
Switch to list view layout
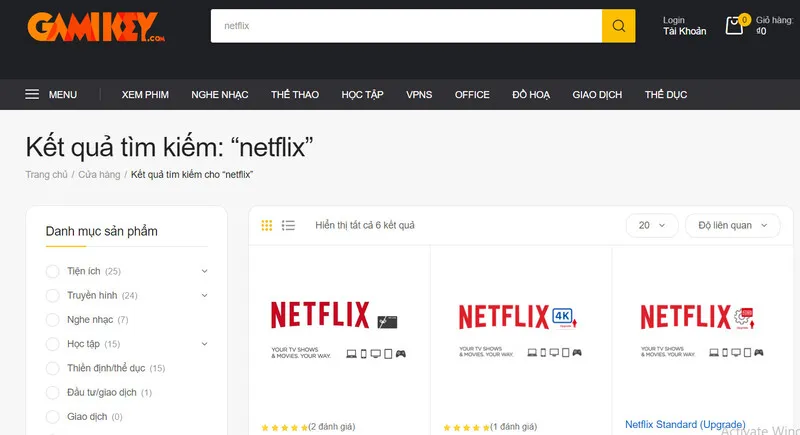coord(288,225)
